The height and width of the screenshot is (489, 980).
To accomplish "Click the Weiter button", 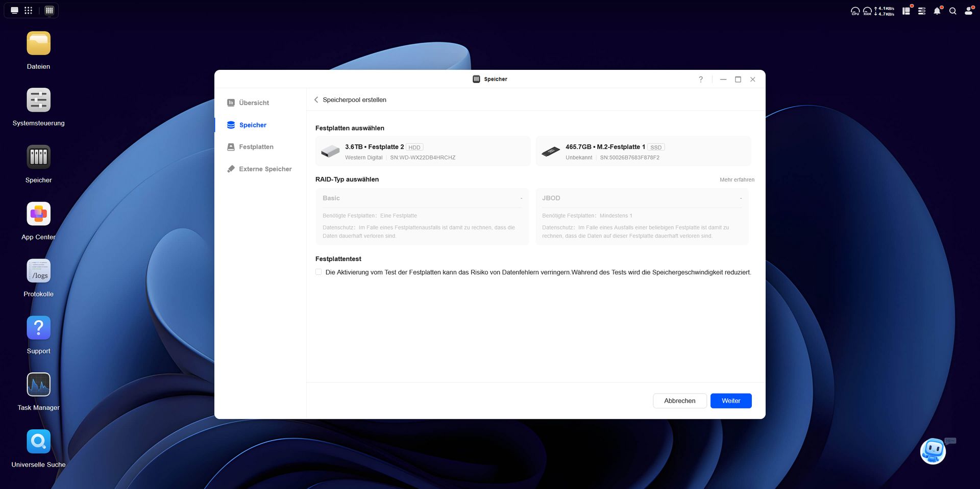I will point(730,401).
